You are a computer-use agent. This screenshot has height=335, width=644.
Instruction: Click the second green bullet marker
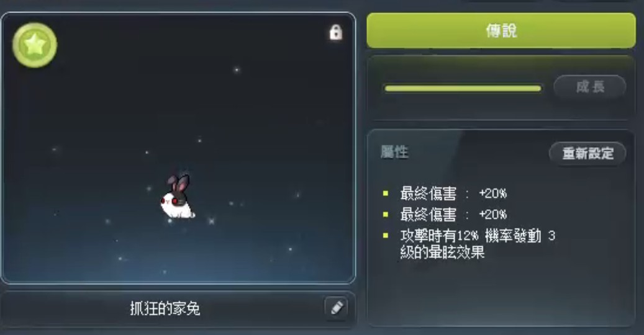(385, 214)
